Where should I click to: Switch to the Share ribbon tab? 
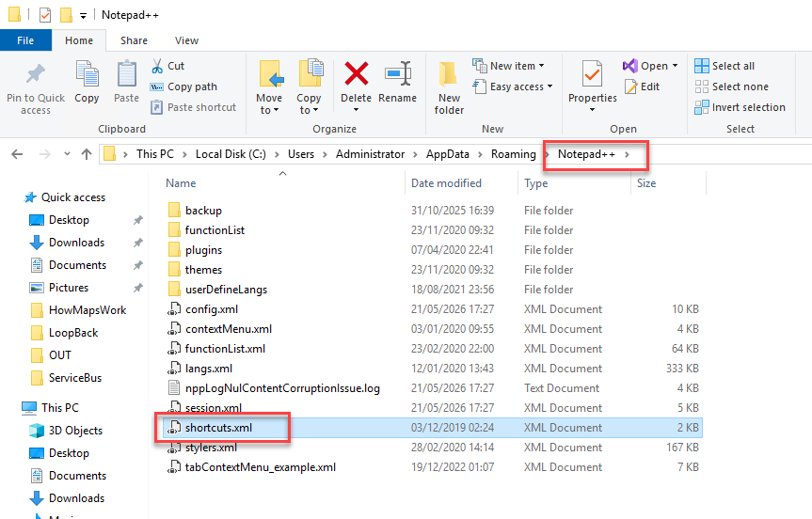click(134, 40)
